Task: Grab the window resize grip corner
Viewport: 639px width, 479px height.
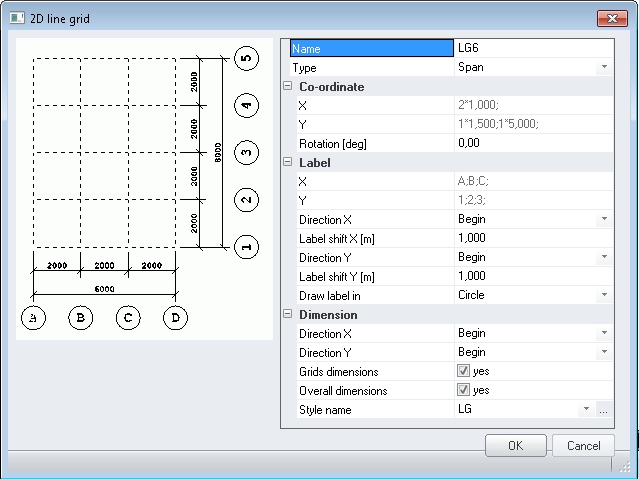Action: click(x=624, y=467)
